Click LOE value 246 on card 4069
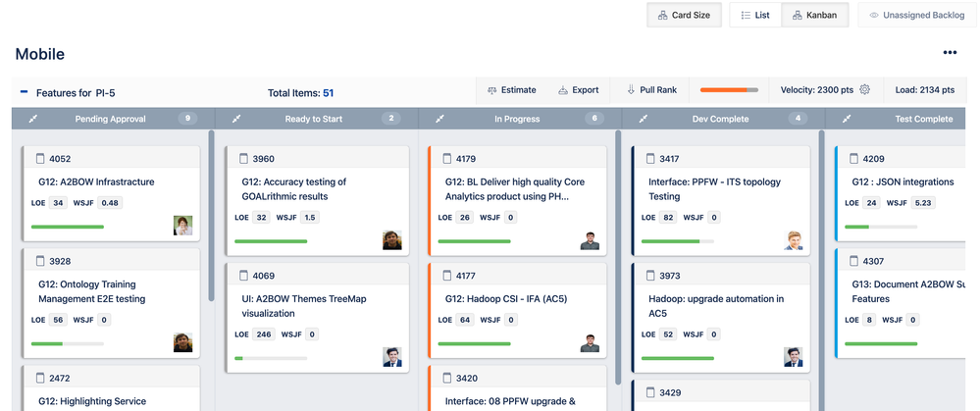Image resolution: width=980 pixels, height=411 pixels. click(265, 334)
